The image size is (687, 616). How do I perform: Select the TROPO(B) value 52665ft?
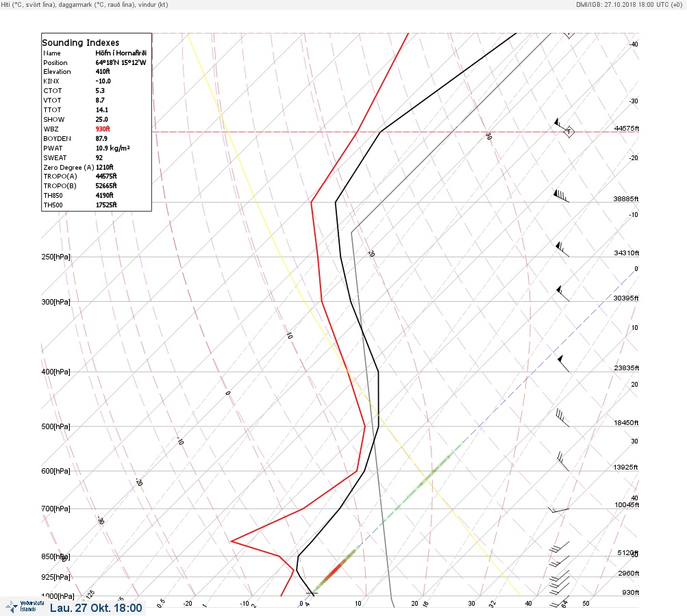(x=106, y=185)
